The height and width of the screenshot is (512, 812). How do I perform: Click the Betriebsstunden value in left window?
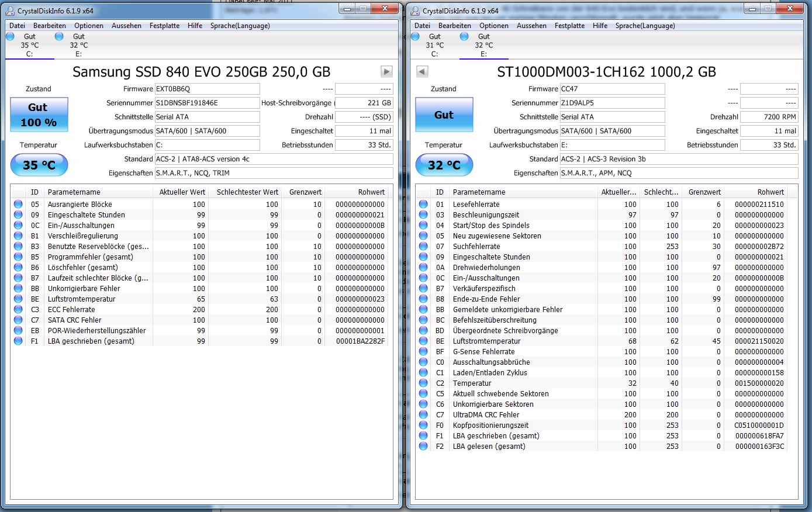point(364,145)
